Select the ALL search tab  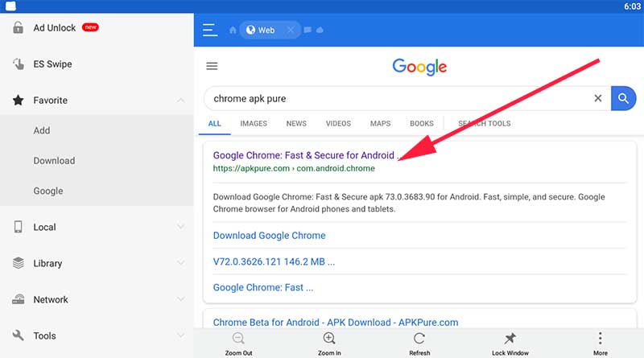click(x=214, y=124)
